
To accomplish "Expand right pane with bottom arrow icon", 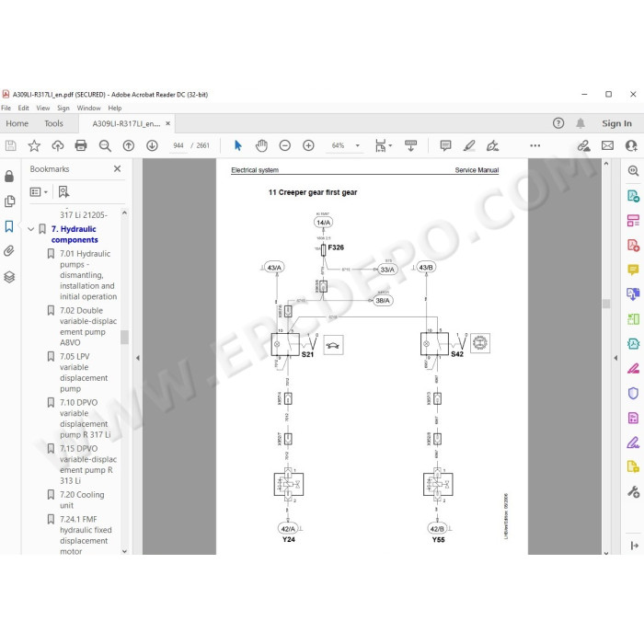I will (x=634, y=546).
